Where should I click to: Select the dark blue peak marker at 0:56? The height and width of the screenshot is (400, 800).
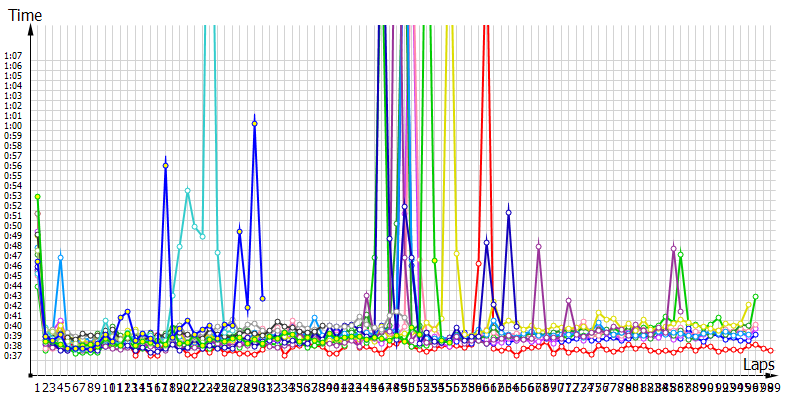(166, 165)
